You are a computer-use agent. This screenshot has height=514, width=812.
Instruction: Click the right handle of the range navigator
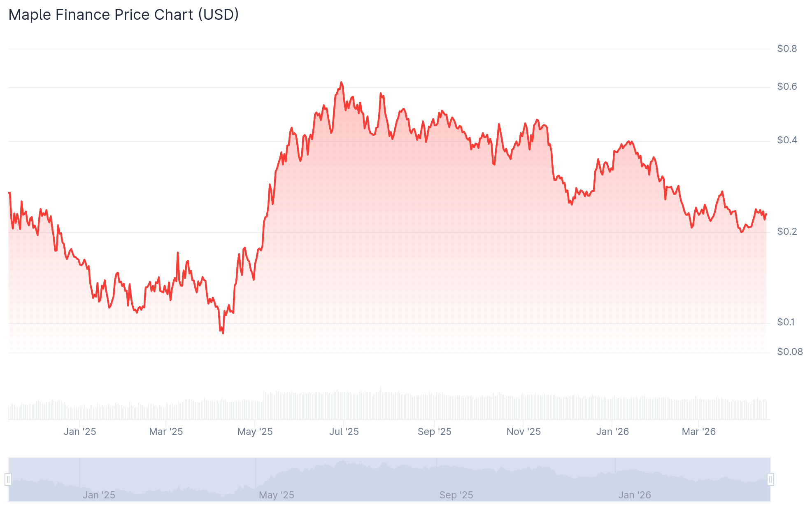(770, 479)
